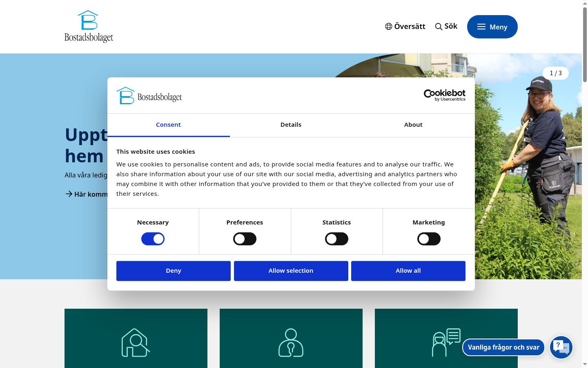Viewport: 588px width, 368px height.
Task: Click the Sök search link
Action: 446,27
